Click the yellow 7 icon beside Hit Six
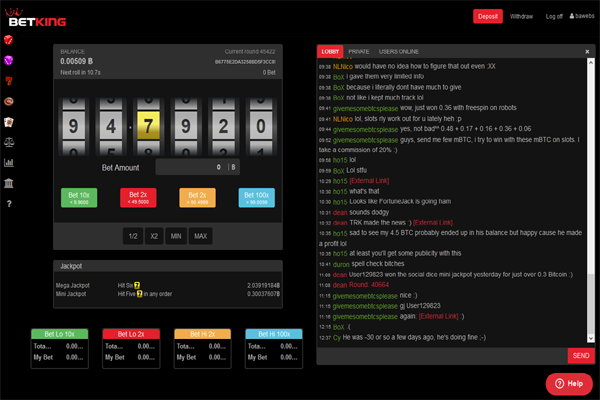 tap(137, 286)
